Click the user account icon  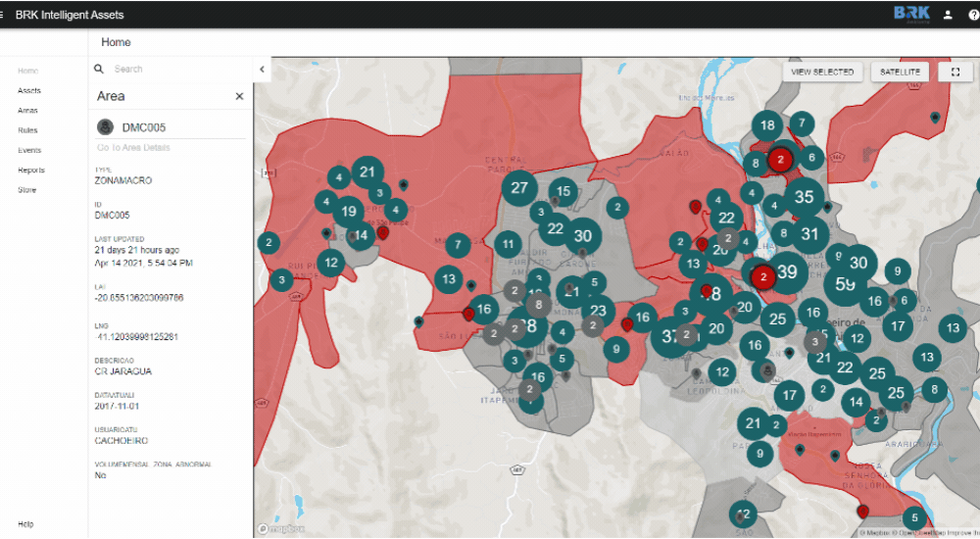(x=948, y=15)
